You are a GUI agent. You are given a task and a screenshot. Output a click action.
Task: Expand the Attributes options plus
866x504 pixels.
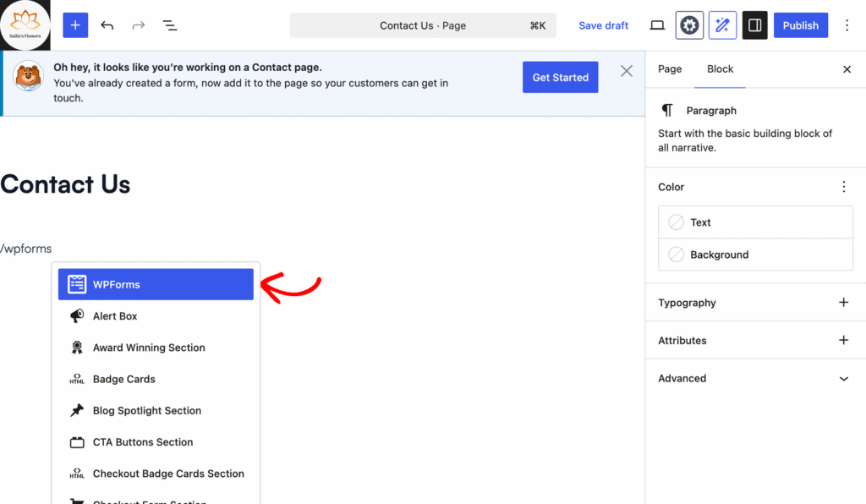tap(843, 340)
